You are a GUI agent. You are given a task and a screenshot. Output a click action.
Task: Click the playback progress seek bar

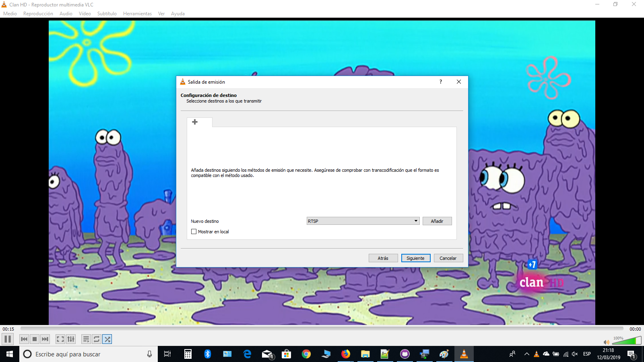point(322,329)
